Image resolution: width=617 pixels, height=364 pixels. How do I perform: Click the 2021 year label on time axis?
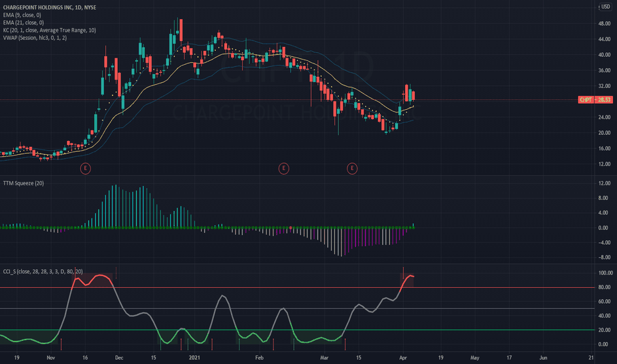point(195,357)
